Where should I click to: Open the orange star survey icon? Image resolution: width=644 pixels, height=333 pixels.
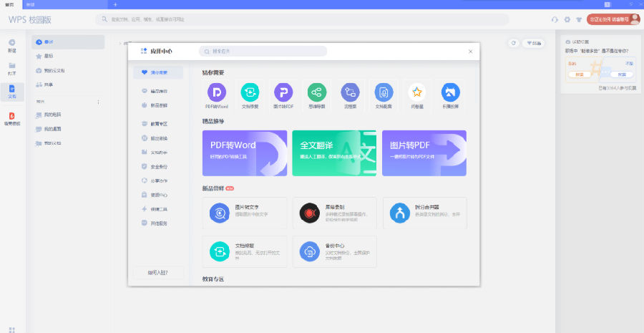pyautogui.click(x=417, y=92)
